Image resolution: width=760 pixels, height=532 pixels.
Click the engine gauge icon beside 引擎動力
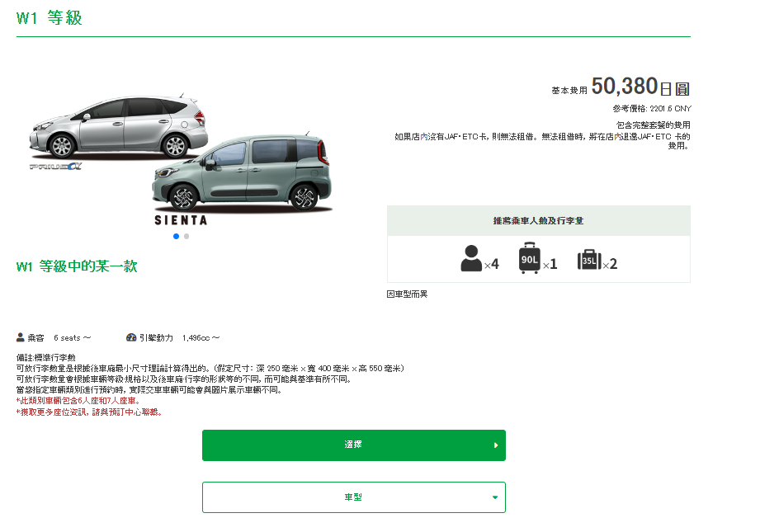pos(131,337)
